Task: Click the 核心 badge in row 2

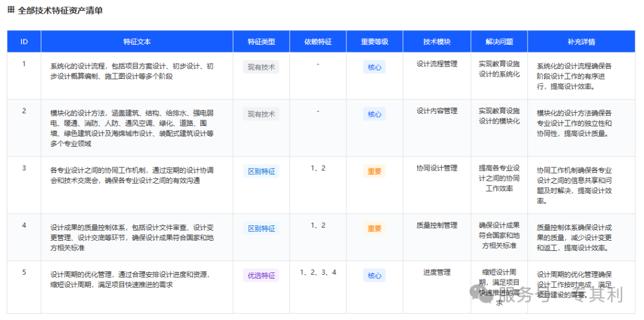Action: [x=374, y=114]
